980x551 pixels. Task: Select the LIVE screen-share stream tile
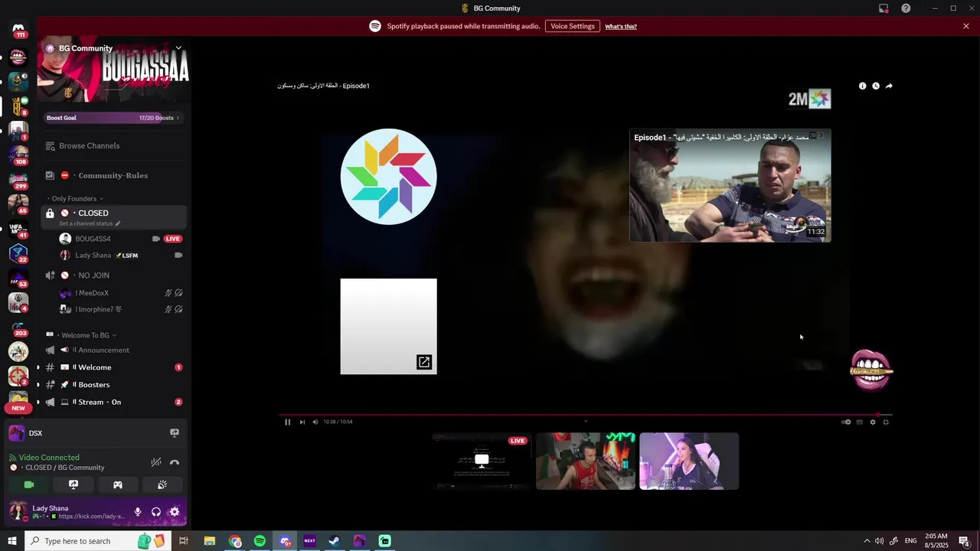pyautogui.click(x=482, y=461)
